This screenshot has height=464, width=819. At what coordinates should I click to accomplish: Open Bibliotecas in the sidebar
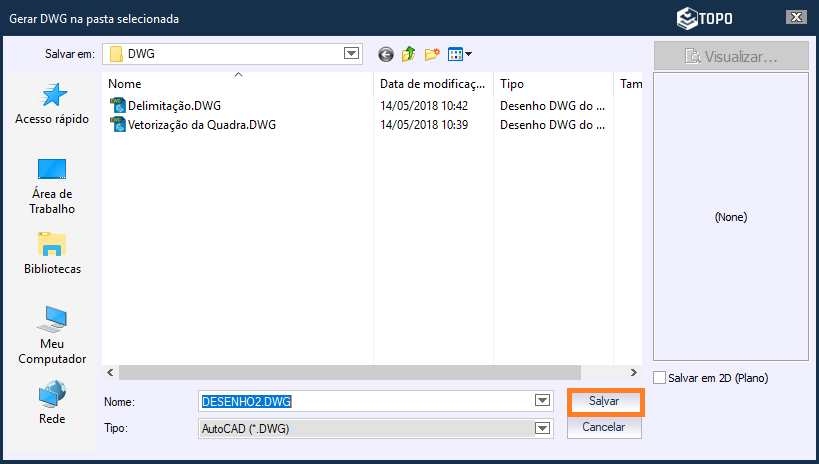tap(52, 254)
